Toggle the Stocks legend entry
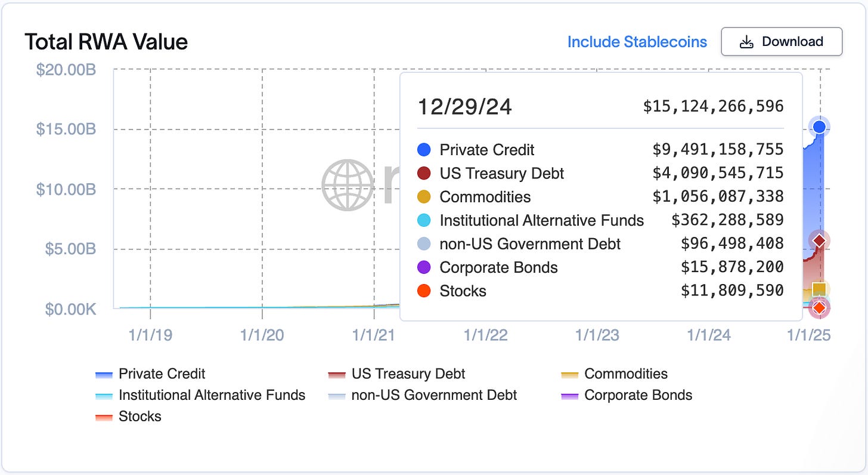Viewport: 868px width, 475px height. [x=128, y=417]
